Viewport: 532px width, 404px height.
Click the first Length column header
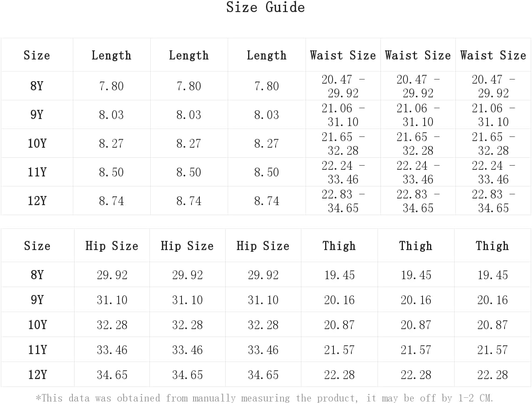pos(112,55)
